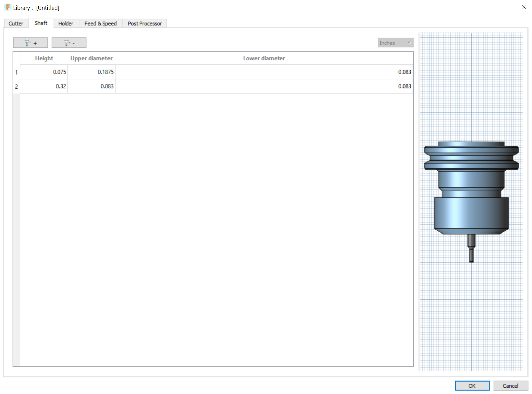
Task: Select the add segment tool icon
Action: (x=27, y=42)
